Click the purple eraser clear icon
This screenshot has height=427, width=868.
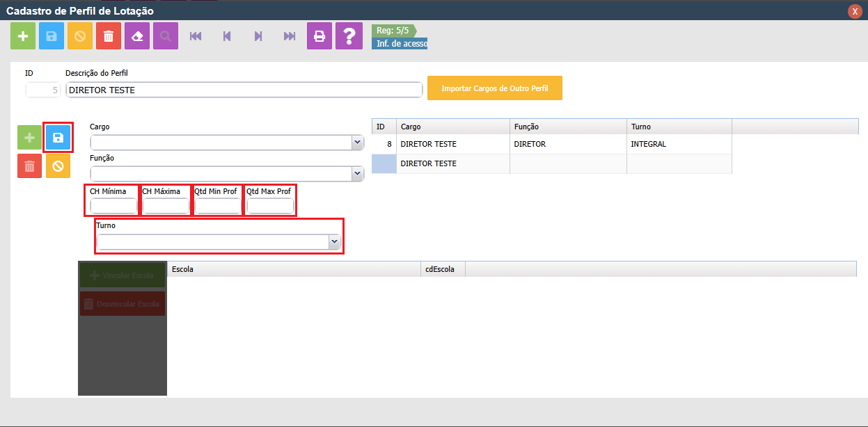pos(137,36)
